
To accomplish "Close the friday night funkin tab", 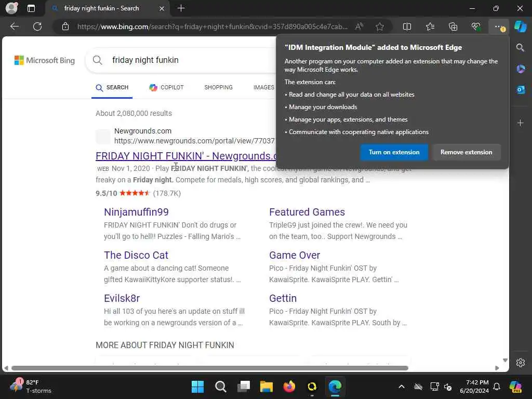I will click(162, 8).
